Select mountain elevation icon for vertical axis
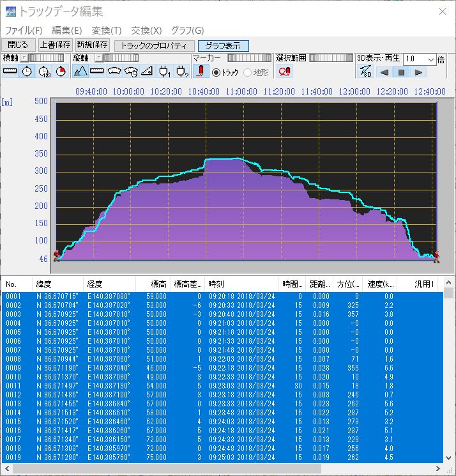Screen dimensions: 456x476 pos(80,72)
